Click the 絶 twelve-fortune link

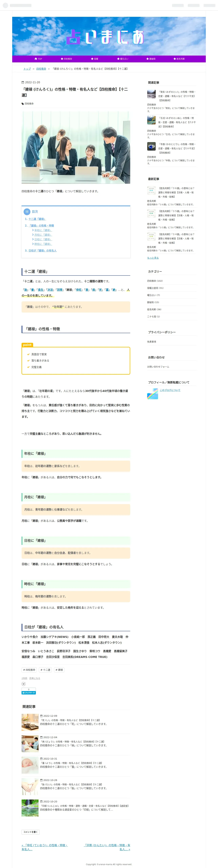(114, 290)
